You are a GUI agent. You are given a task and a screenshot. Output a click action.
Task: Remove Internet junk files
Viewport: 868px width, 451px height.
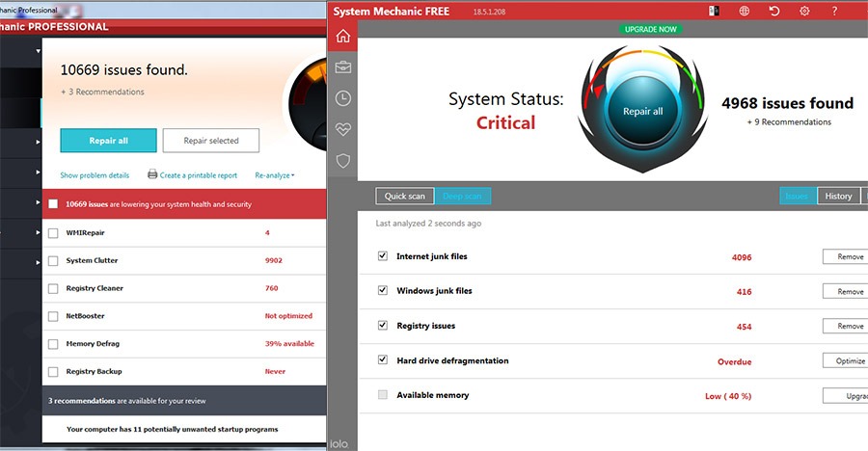click(x=845, y=256)
